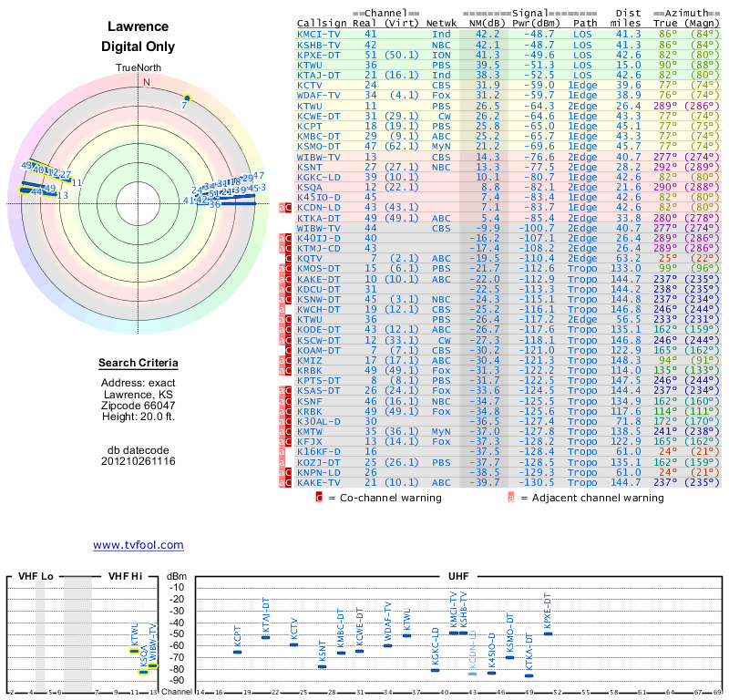
Task: Open the KSHB-TV callsign entry
Action: pyautogui.click(x=319, y=45)
